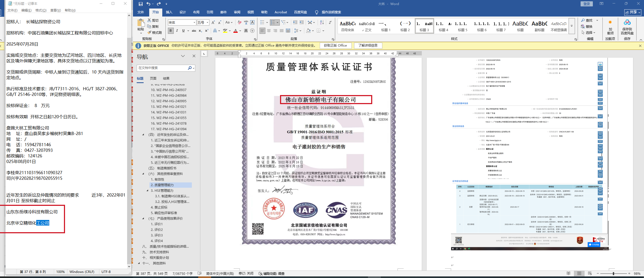Open the navigation pane options chevron
Screen dimensions: 644x278
pos(183,56)
